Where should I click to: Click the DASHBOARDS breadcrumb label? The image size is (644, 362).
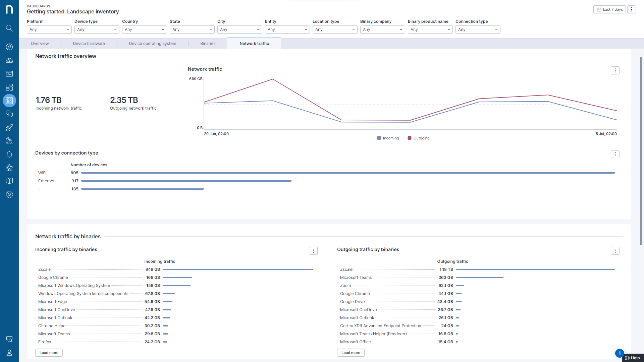39,6
